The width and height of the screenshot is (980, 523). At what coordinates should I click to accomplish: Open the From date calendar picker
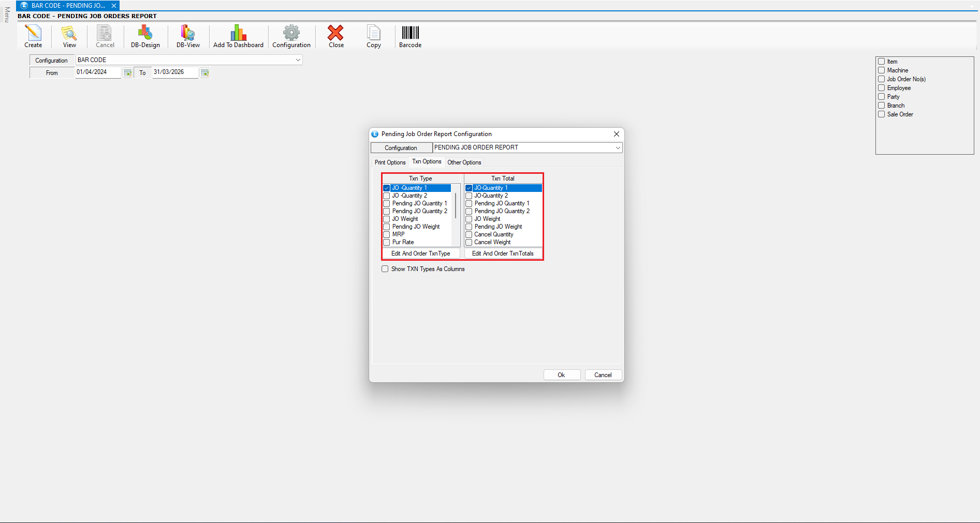click(128, 73)
